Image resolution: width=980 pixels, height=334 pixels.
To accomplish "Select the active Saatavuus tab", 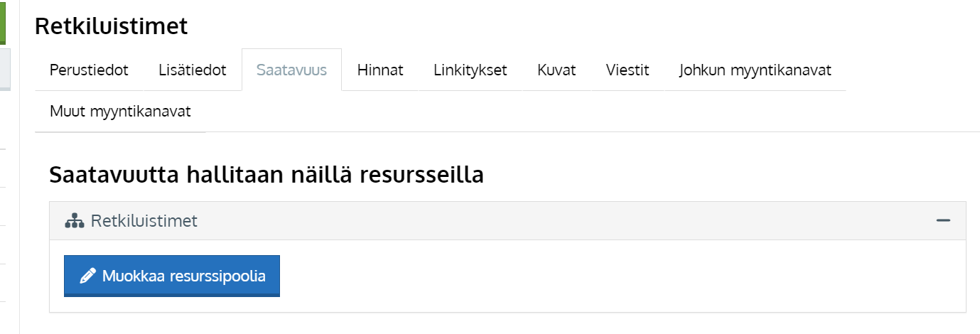I will pyautogui.click(x=291, y=70).
